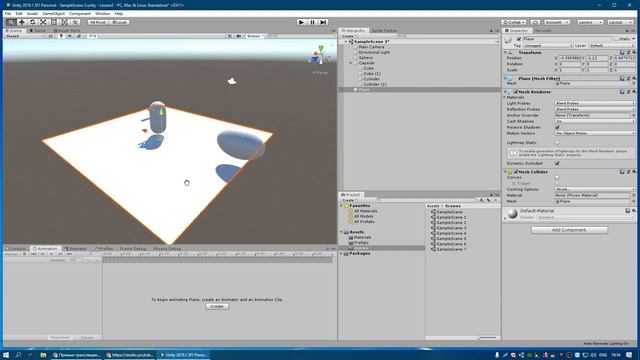
Task: Select the Move tool
Action: pos(22,22)
